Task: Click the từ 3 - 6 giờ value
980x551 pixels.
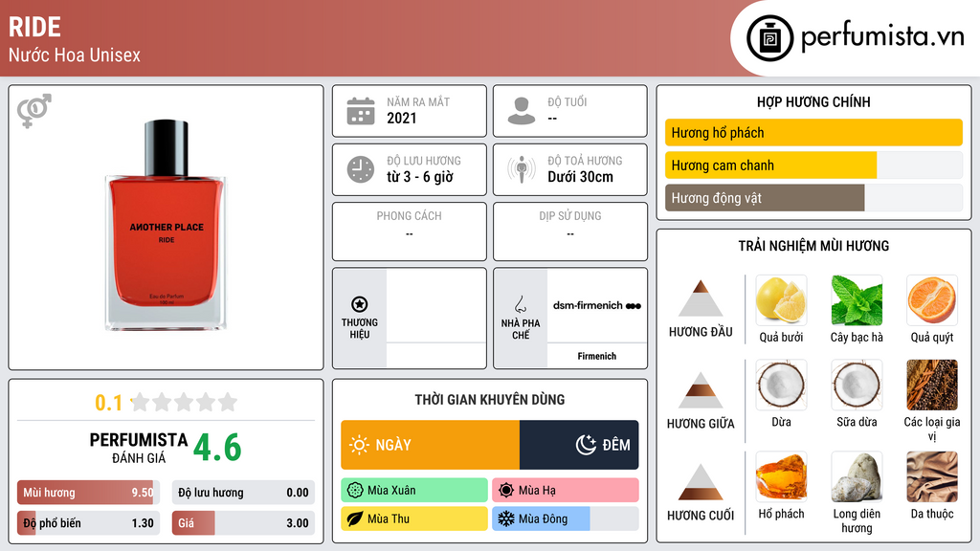Action: pyautogui.click(x=420, y=177)
